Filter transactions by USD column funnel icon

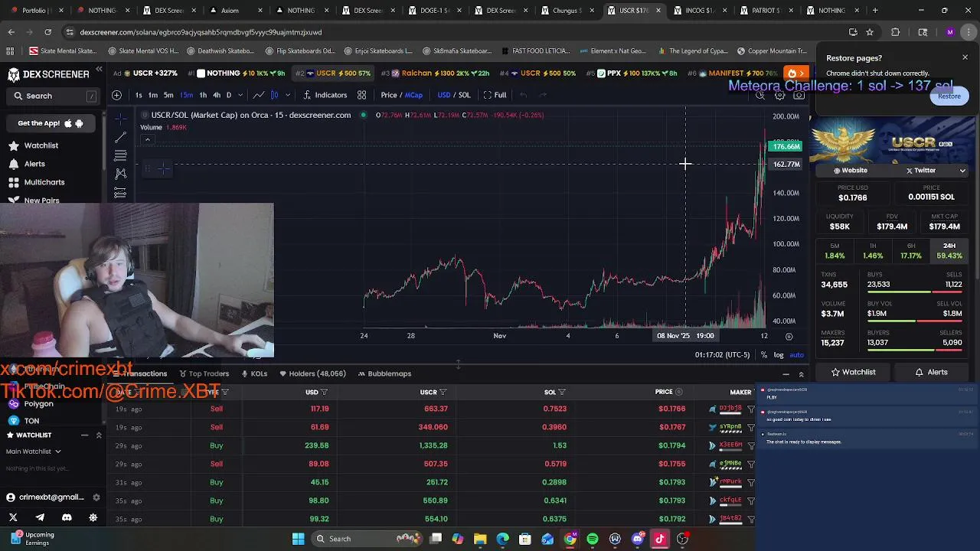point(324,392)
